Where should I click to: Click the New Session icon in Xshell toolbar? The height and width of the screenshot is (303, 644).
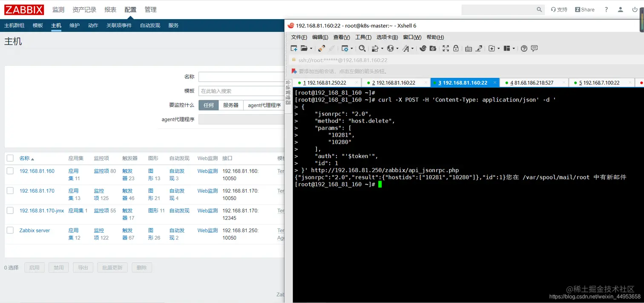[x=294, y=49]
